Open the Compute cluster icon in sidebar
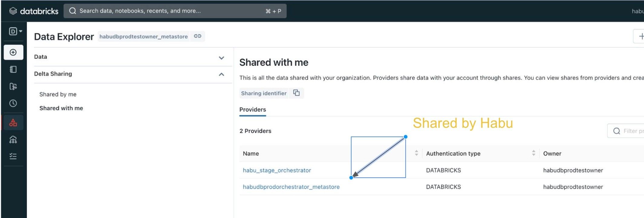The width and height of the screenshot is (644, 218). (13, 140)
